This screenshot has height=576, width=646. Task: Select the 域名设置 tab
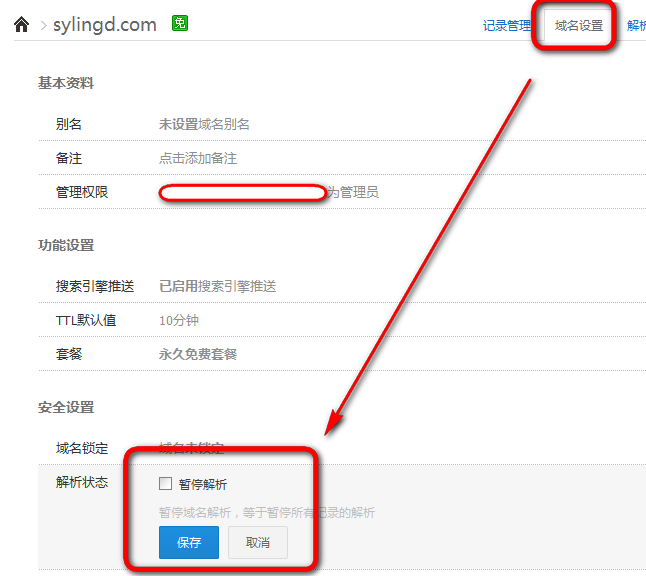coord(579,26)
